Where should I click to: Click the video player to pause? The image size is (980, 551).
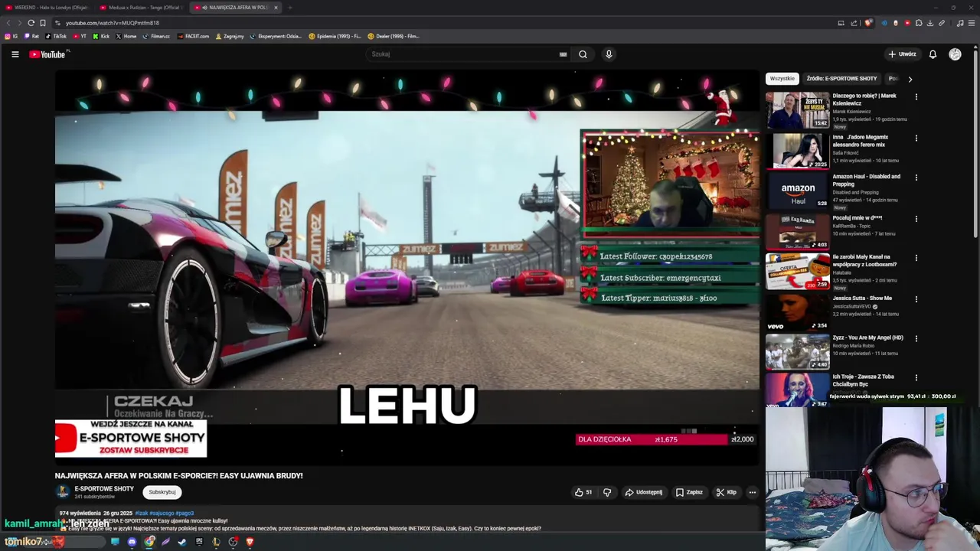[407, 266]
